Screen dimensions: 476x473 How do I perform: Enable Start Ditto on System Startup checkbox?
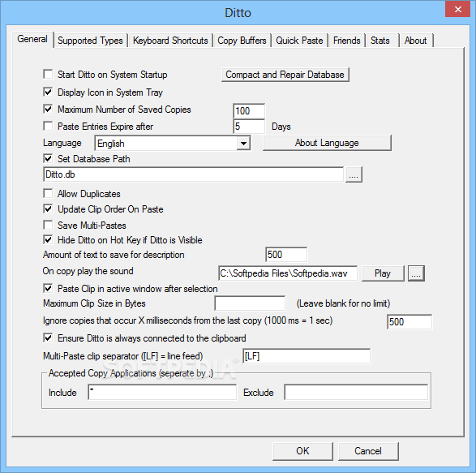point(48,74)
